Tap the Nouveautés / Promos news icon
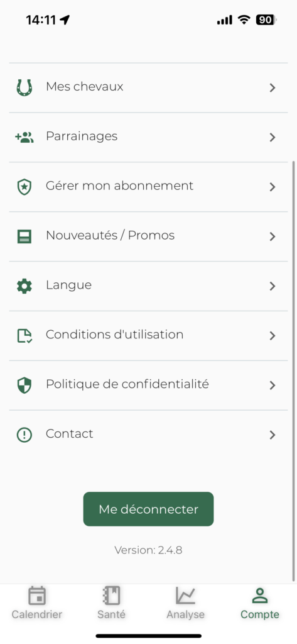 pyautogui.click(x=24, y=236)
